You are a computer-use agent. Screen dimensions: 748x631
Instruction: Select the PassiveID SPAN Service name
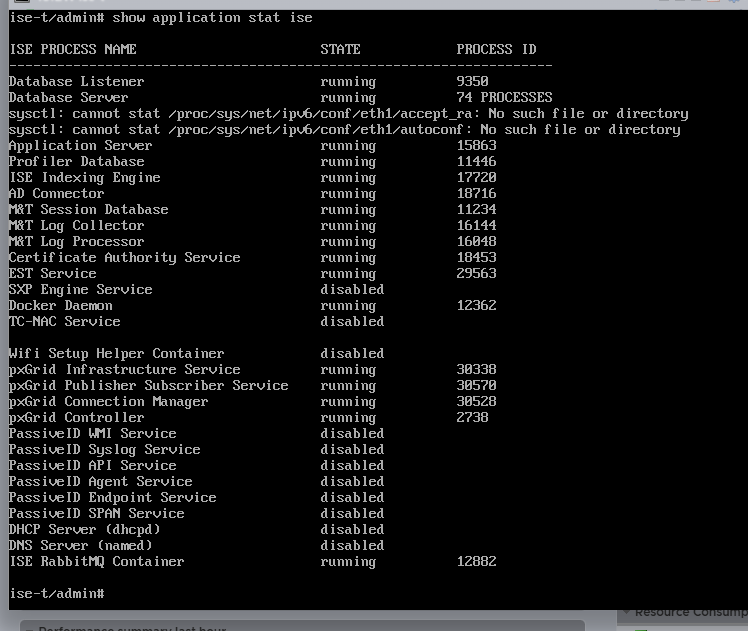click(x=96, y=514)
